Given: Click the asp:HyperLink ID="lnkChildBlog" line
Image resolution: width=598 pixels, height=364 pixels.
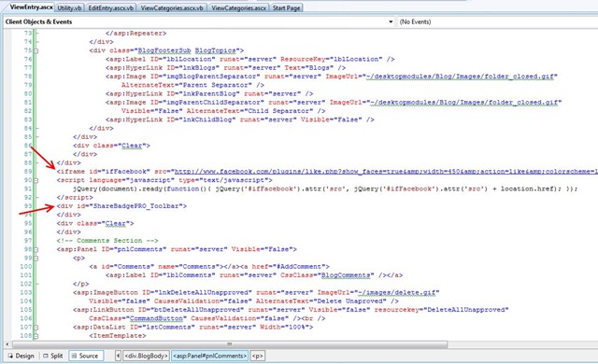Looking at the screenshot, I should 239,119.
